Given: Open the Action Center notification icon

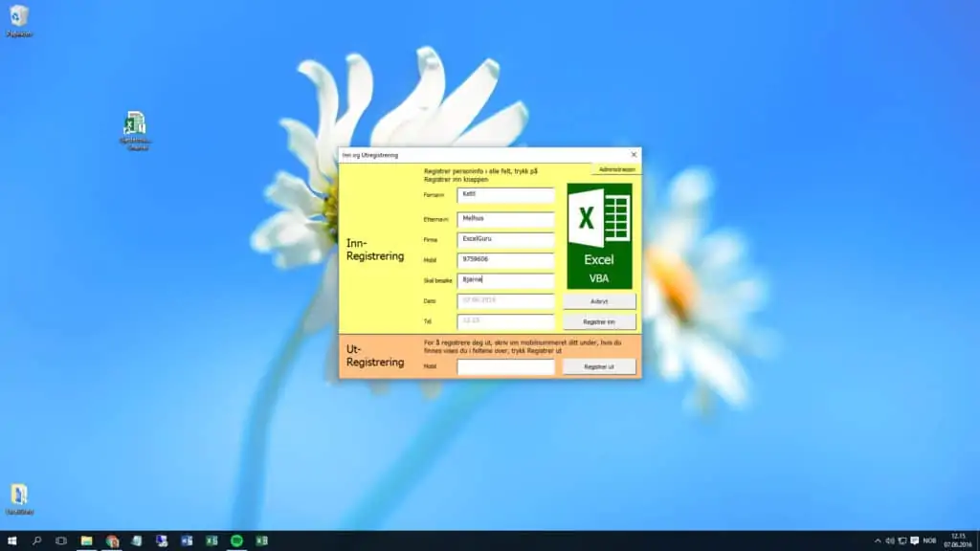Looking at the screenshot, I should point(914,541).
